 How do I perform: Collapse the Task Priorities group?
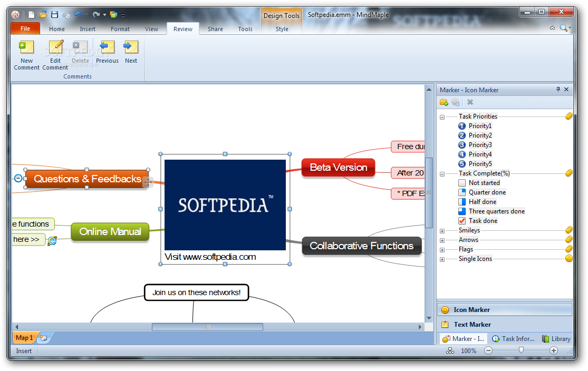point(442,117)
